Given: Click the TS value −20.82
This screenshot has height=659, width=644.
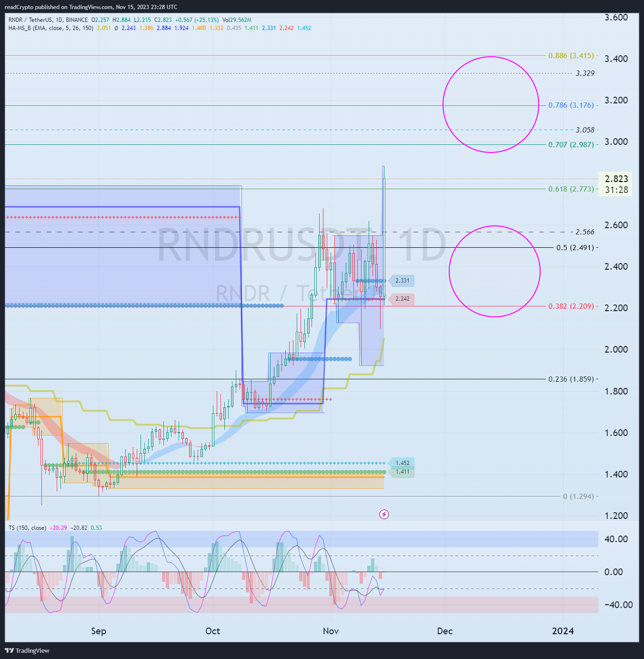Looking at the screenshot, I should tap(79, 528).
